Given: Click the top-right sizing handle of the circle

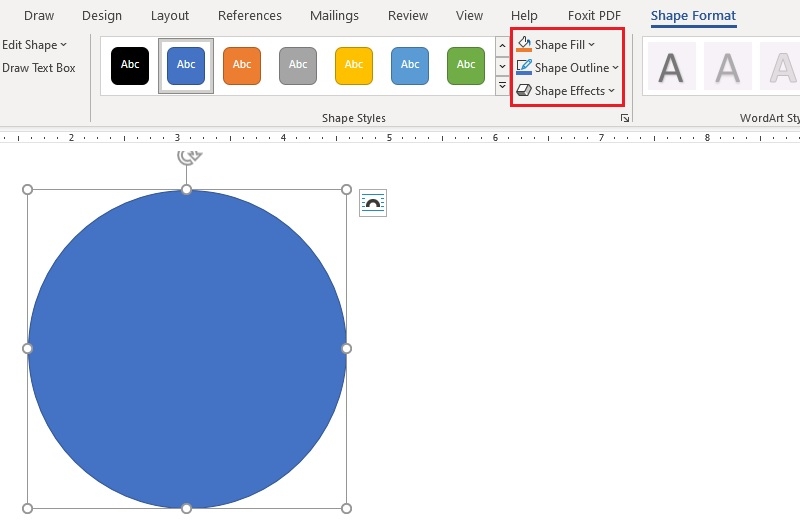Looking at the screenshot, I should tap(346, 190).
